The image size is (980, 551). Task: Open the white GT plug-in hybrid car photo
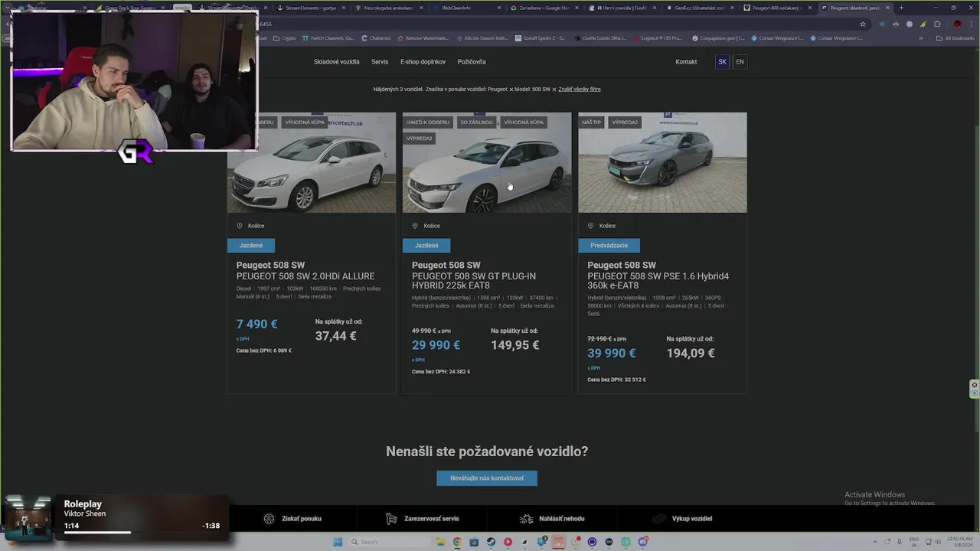[487, 162]
